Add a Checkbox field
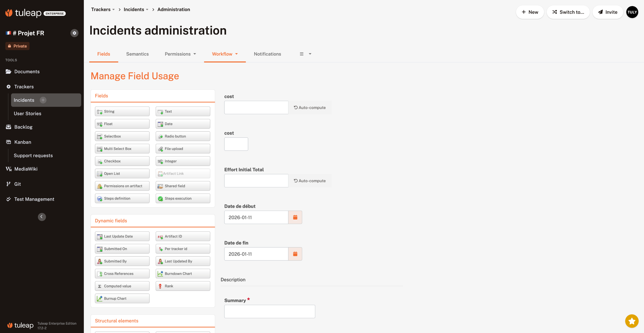 122,161
